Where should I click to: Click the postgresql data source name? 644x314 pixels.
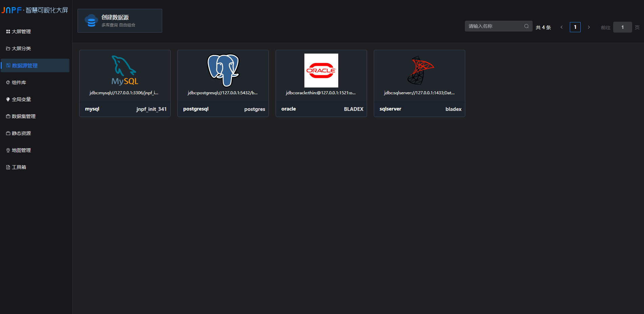tap(196, 109)
